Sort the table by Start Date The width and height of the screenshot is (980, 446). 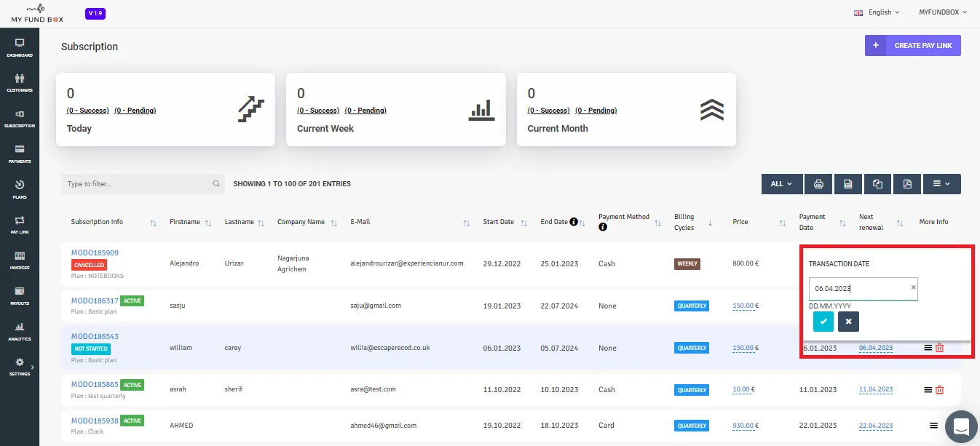523,223
